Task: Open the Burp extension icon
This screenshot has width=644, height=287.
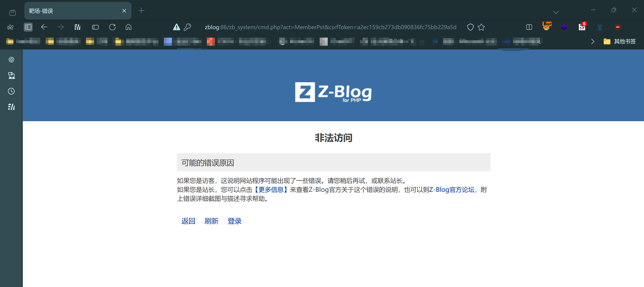Action: pyautogui.click(x=547, y=26)
